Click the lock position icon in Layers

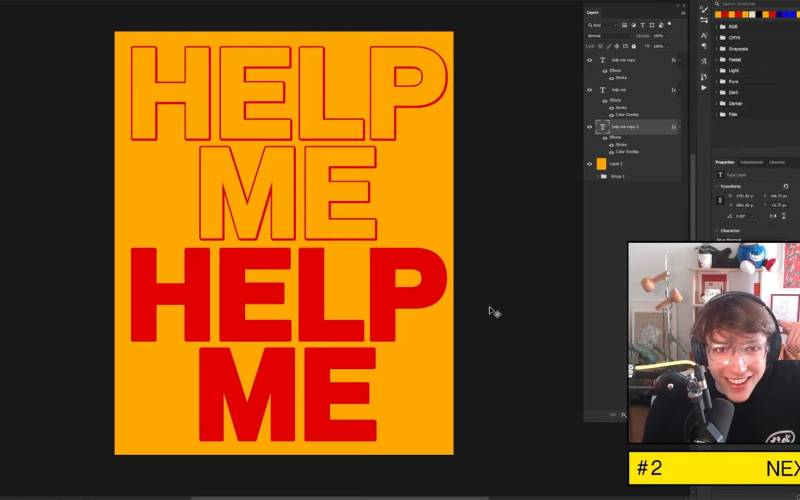point(618,46)
